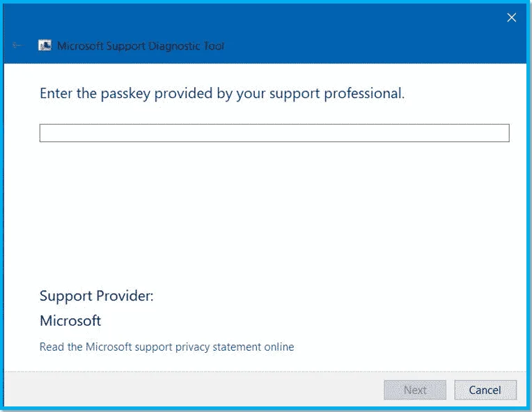Proceed to next step with Next

[414, 390]
